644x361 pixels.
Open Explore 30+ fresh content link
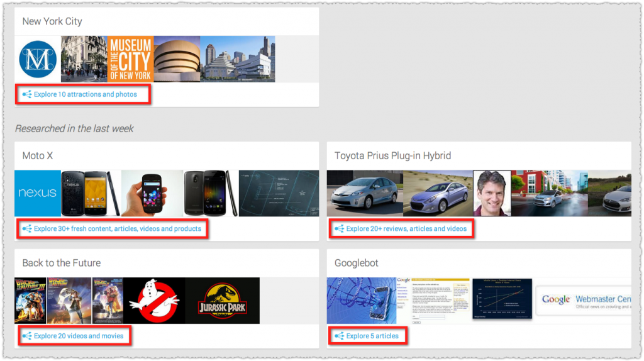point(118,229)
